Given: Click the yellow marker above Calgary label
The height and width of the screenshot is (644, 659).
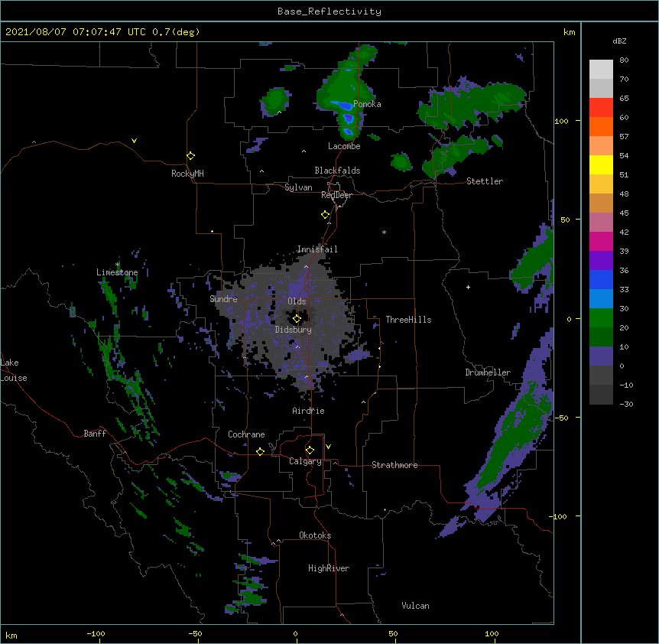Looking at the screenshot, I should [310, 450].
